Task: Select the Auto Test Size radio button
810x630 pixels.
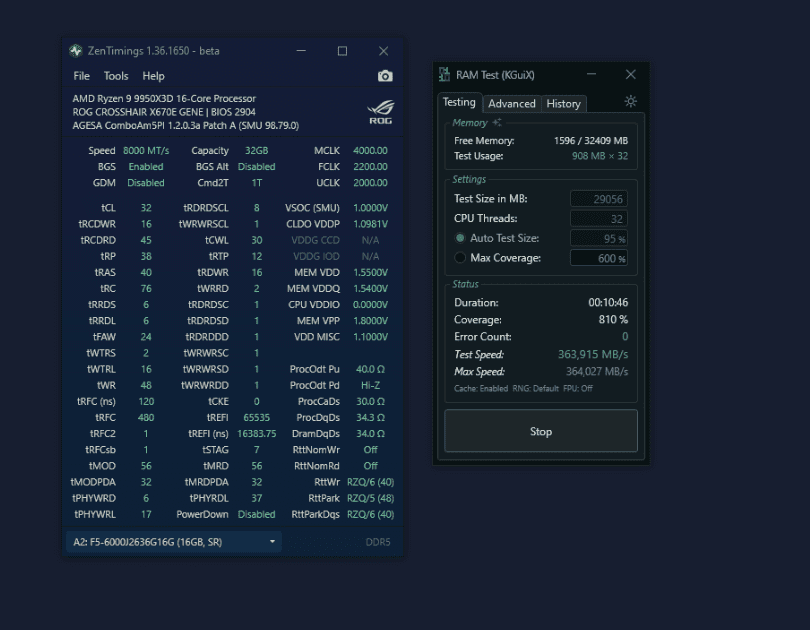Action: 460,238
